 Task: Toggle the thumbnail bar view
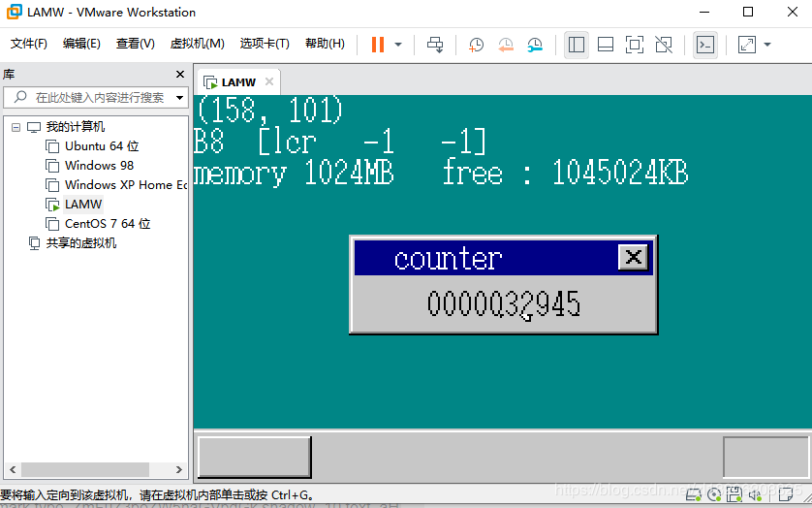click(606, 45)
